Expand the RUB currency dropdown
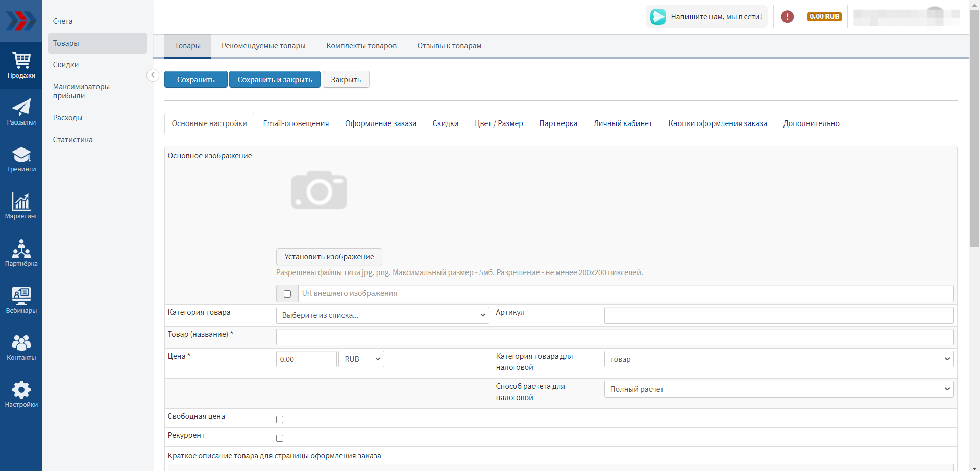 [x=361, y=359]
